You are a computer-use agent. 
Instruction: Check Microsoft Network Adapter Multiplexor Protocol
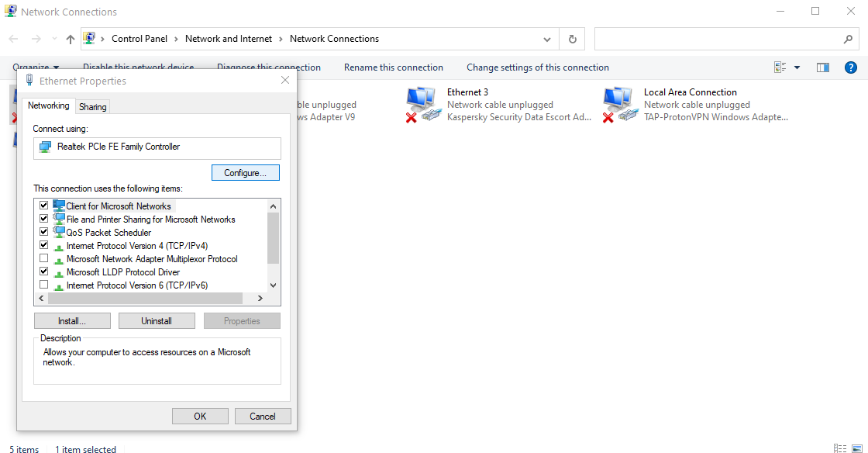pos(43,258)
